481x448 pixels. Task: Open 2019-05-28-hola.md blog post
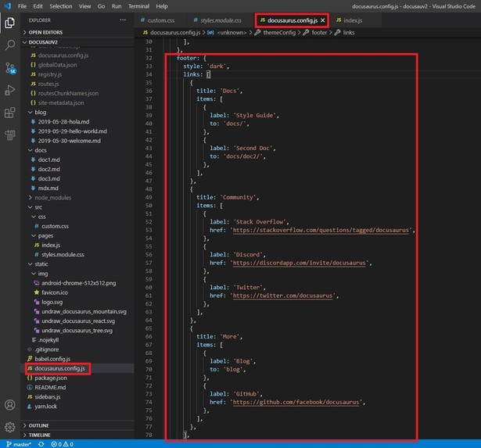click(63, 122)
